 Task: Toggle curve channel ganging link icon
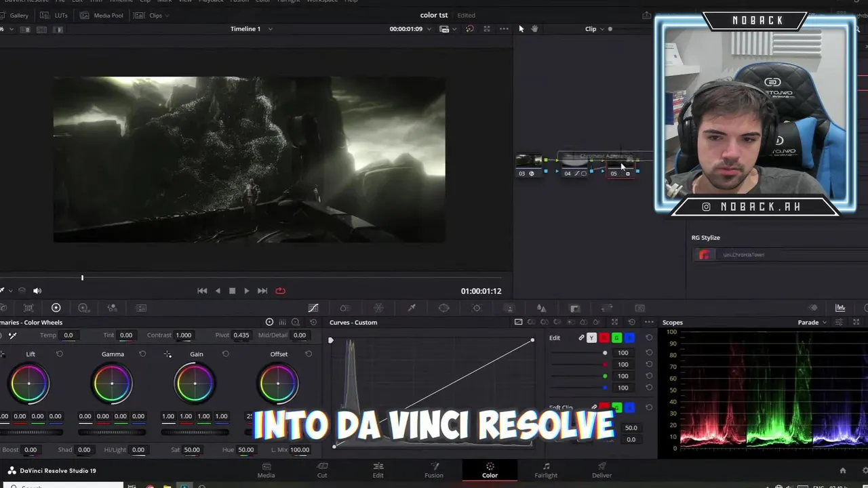581,338
